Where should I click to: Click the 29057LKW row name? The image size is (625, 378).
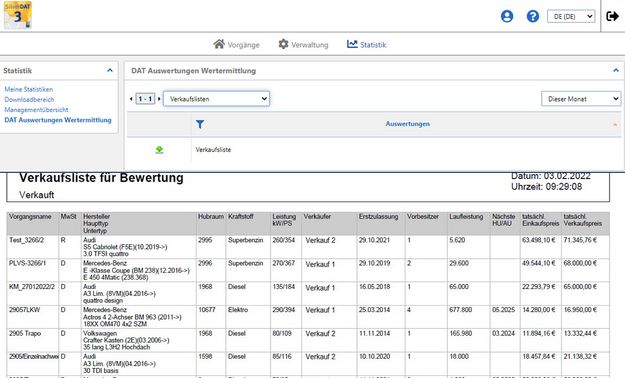point(24,310)
